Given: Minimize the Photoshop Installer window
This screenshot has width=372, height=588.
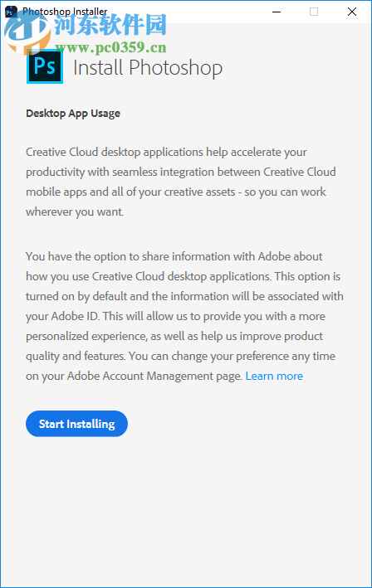Looking at the screenshot, I should pyautogui.click(x=277, y=12).
